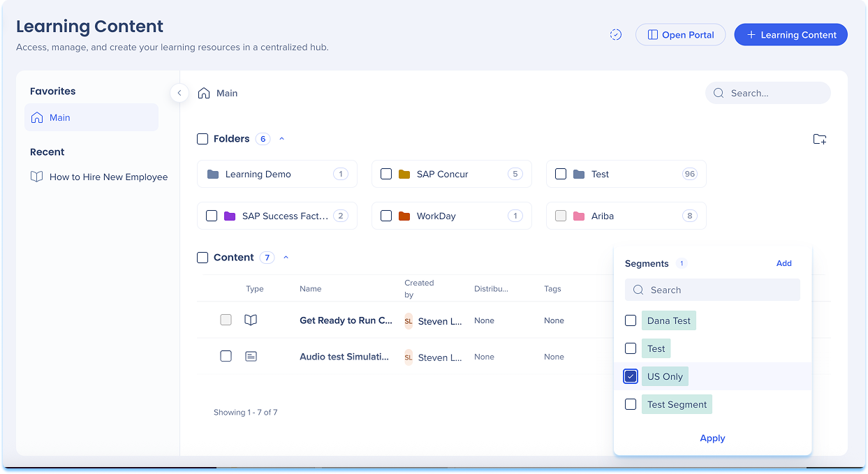Check the Dana Test segment checkbox
The height and width of the screenshot is (474, 868).
click(631, 321)
